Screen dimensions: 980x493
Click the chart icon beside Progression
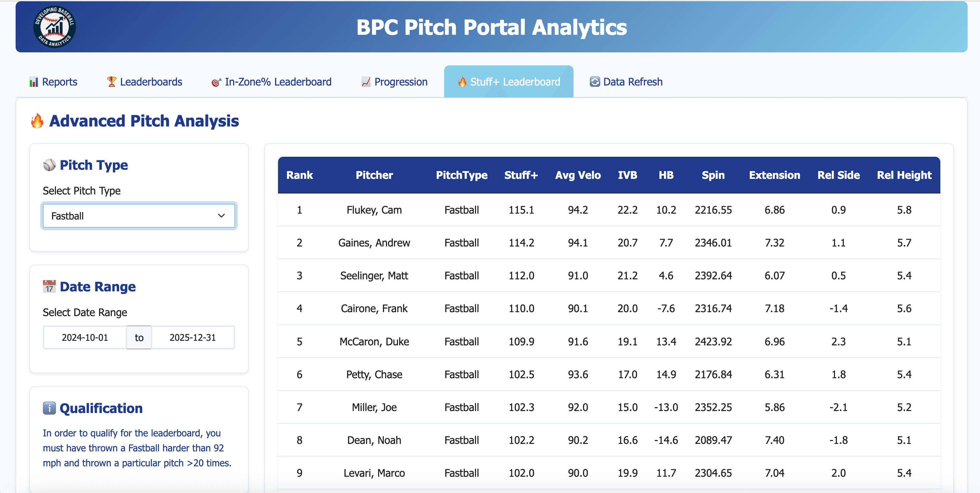365,82
